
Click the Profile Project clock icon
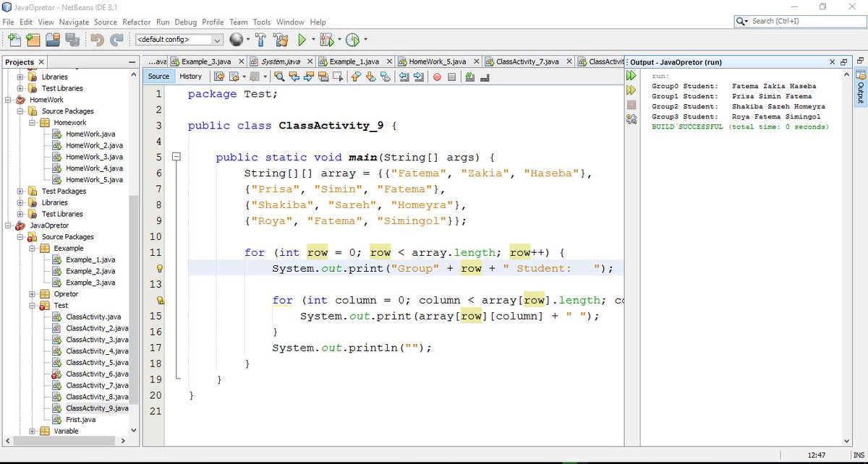pos(352,39)
